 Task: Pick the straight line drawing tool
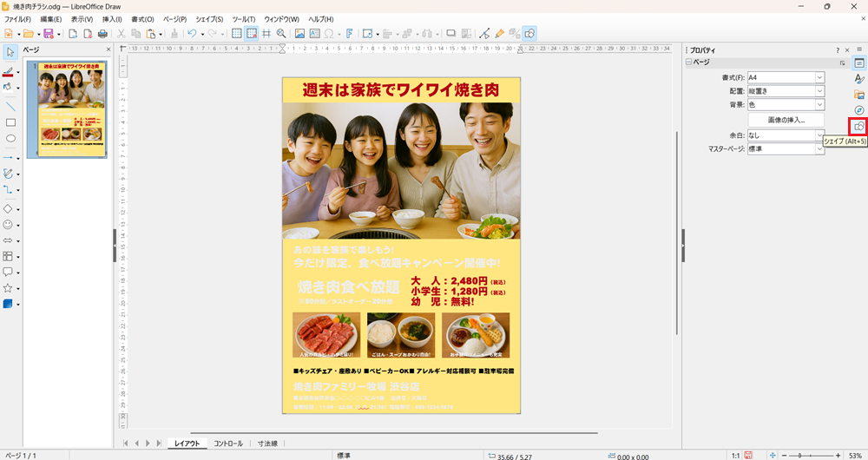[x=10, y=107]
